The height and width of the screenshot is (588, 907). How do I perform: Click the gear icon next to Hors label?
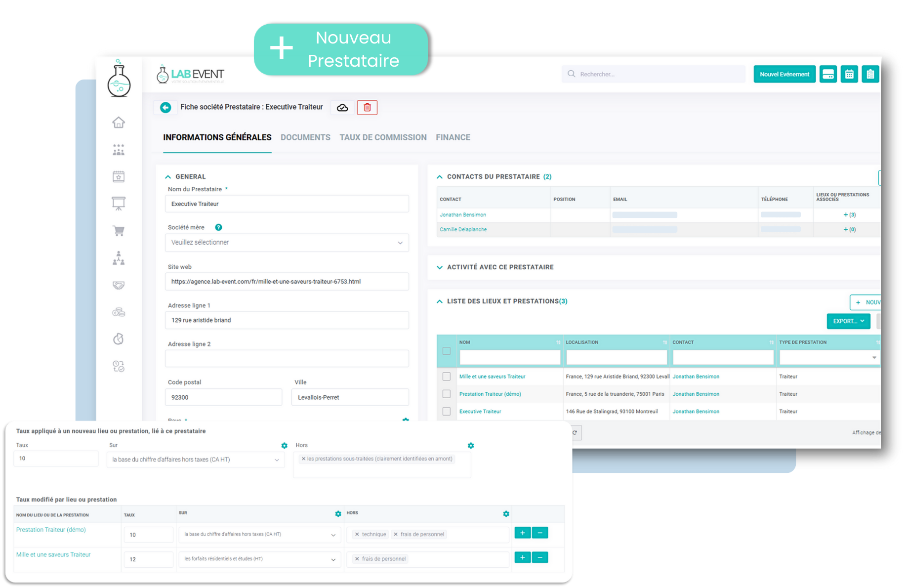(x=471, y=446)
